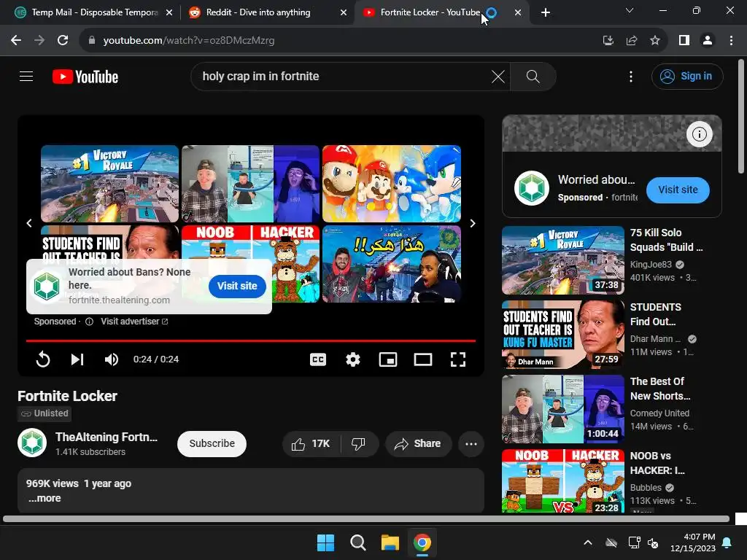Viewport: 747px width, 560px height.
Task: Click the red video progress bar
Action: (x=251, y=341)
